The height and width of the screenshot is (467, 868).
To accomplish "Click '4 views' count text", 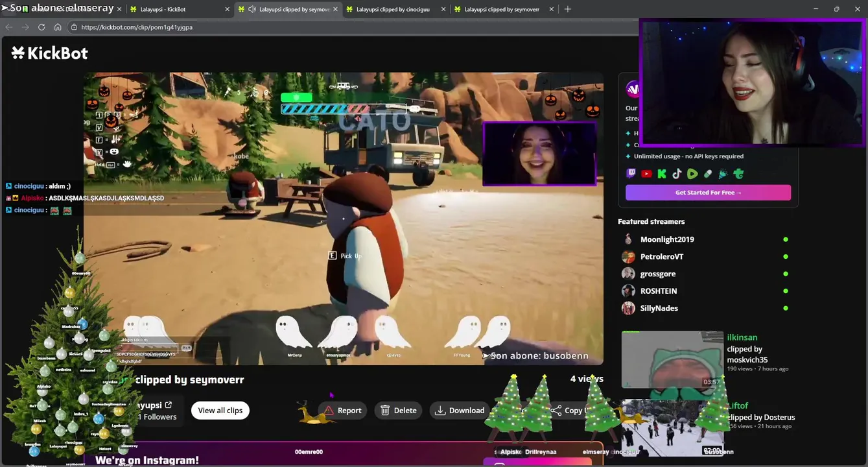I will tap(587, 379).
